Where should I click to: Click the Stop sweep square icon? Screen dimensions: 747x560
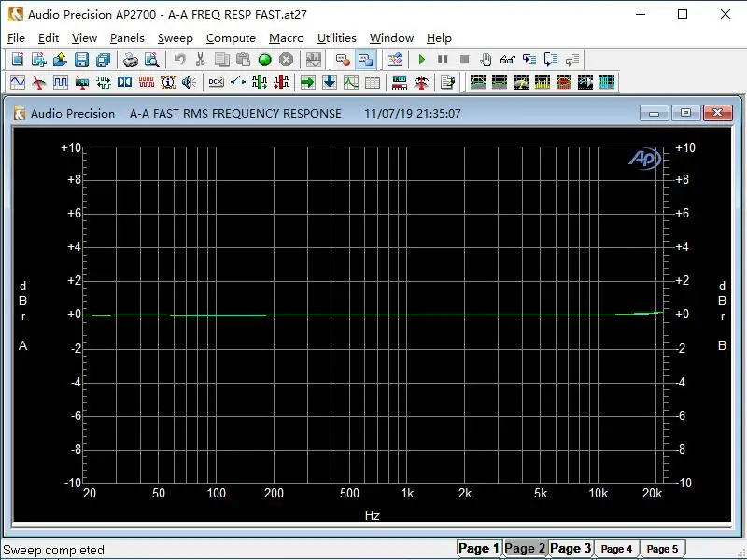464,60
